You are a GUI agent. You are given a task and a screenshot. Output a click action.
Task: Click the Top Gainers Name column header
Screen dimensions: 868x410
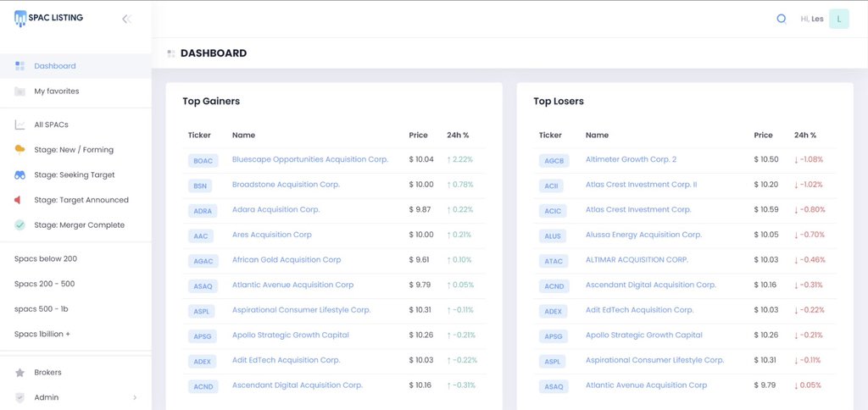pos(243,135)
